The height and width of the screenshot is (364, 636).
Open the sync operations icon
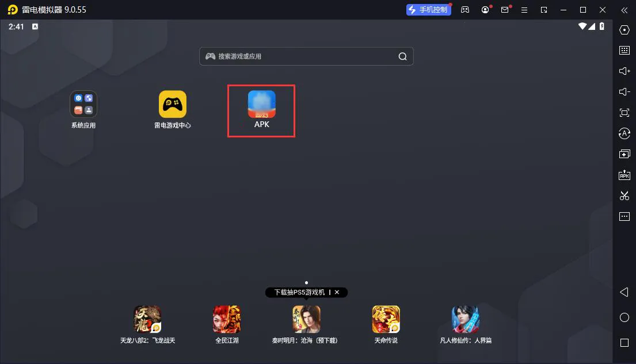pos(624,133)
